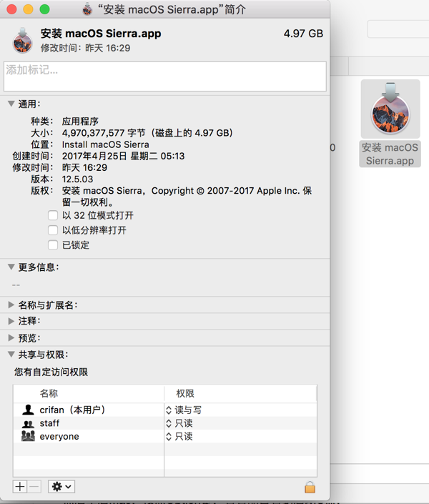Click the 权限 column header
The width and height of the screenshot is (429, 504).
(185, 393)
